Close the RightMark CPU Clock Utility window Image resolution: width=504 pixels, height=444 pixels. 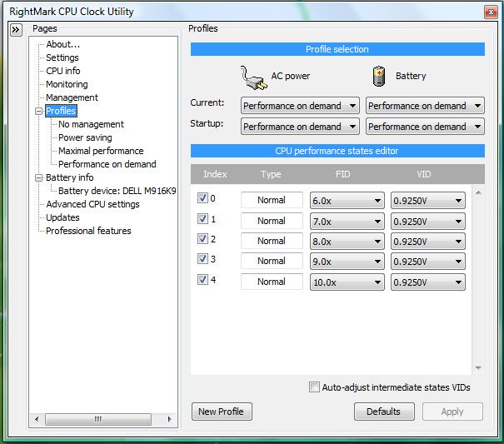[x=491, y=12]
